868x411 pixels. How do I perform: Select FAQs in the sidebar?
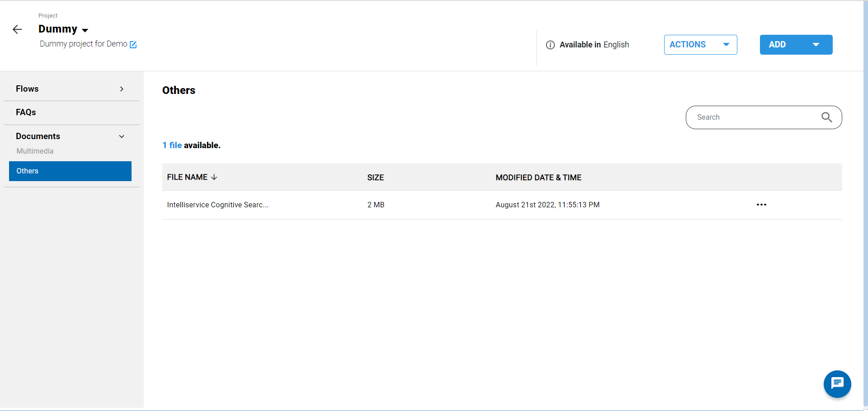26,112
